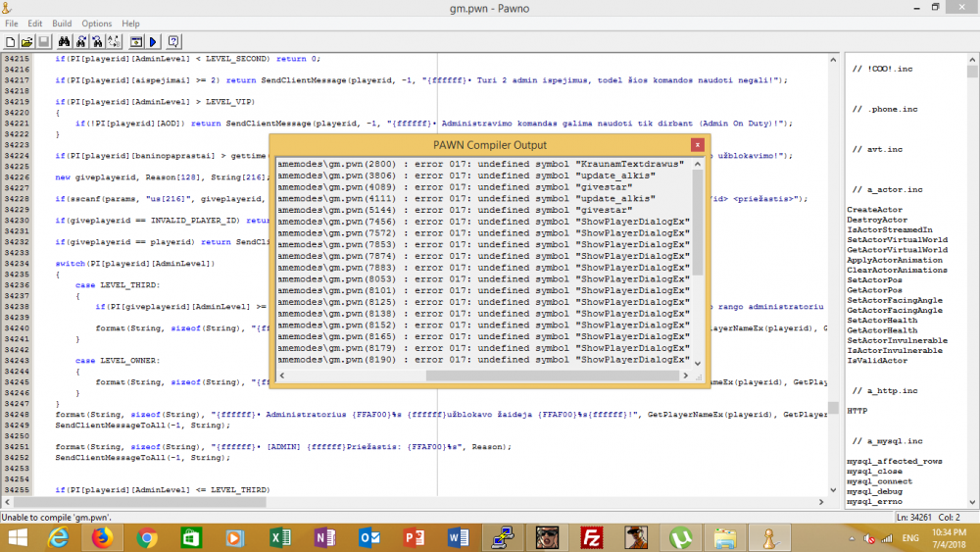Open the toolbar Help question-mark icon
Image resolution: width=980 pixels, height=552 pixels.
[173, 42]
